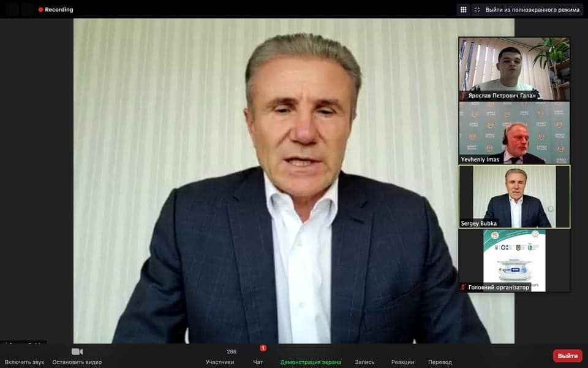Start Демонстрация экрана screen sharing
Screen dimensions: 588x368
point(311,362)
